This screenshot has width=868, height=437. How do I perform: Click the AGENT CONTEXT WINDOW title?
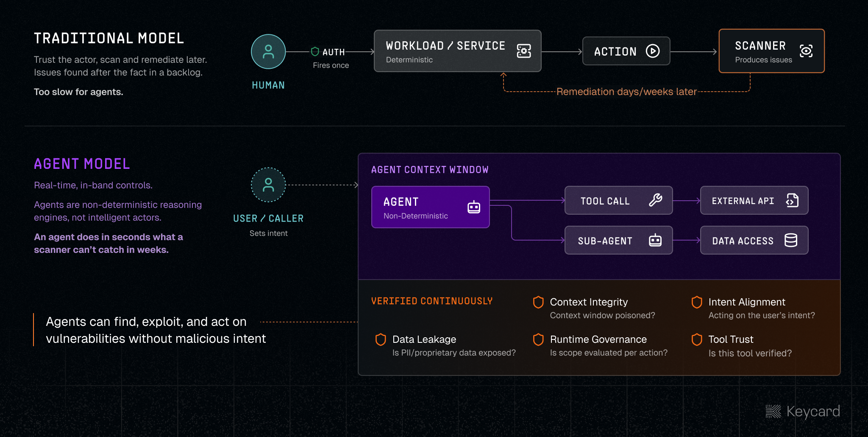(x=430, y=170)
